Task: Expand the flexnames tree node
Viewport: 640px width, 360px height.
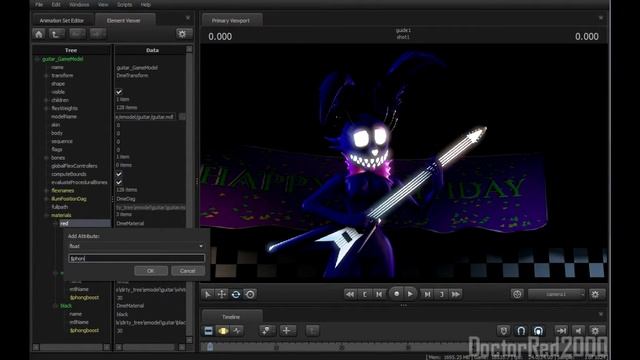Action: click(46, 191)
